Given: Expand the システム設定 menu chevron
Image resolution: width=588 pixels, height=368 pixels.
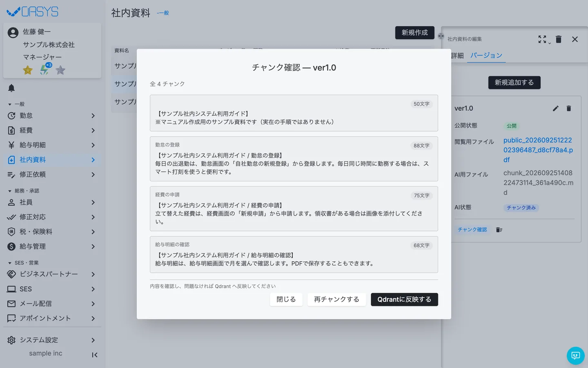Looking at the screenshot, I should (93, 340).
